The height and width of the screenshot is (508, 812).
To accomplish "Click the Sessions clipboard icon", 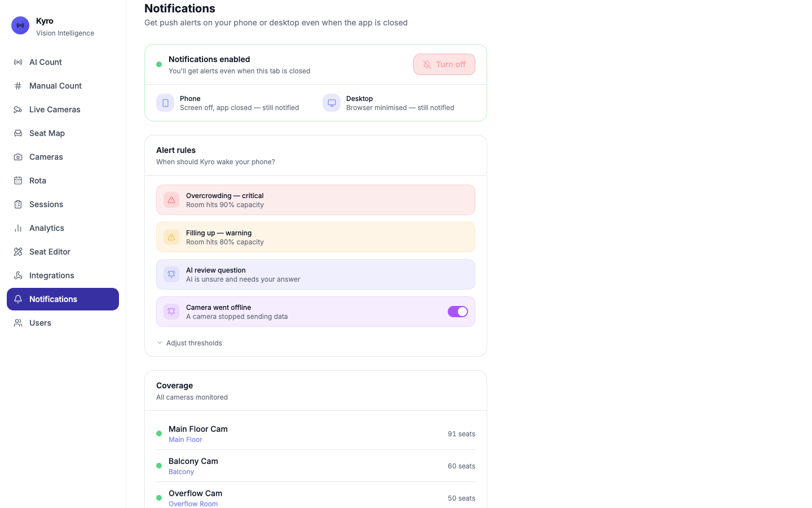I will pos(18,204).
